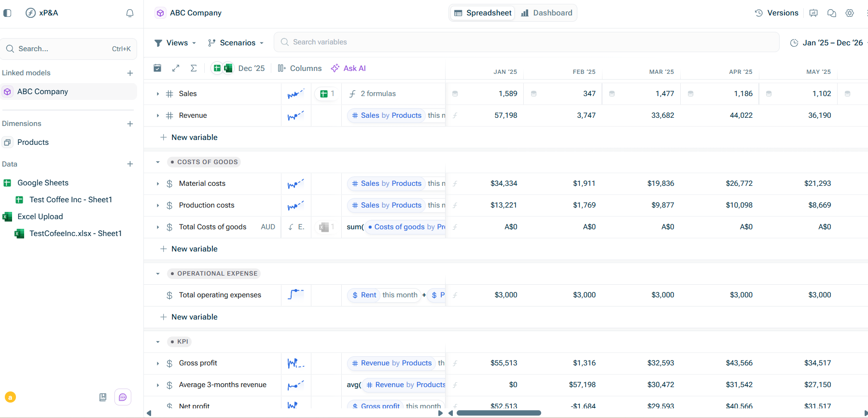This screenshot has height=418, width=868.
Task: Click the sigma summation icon
Action: coord(194,68)
